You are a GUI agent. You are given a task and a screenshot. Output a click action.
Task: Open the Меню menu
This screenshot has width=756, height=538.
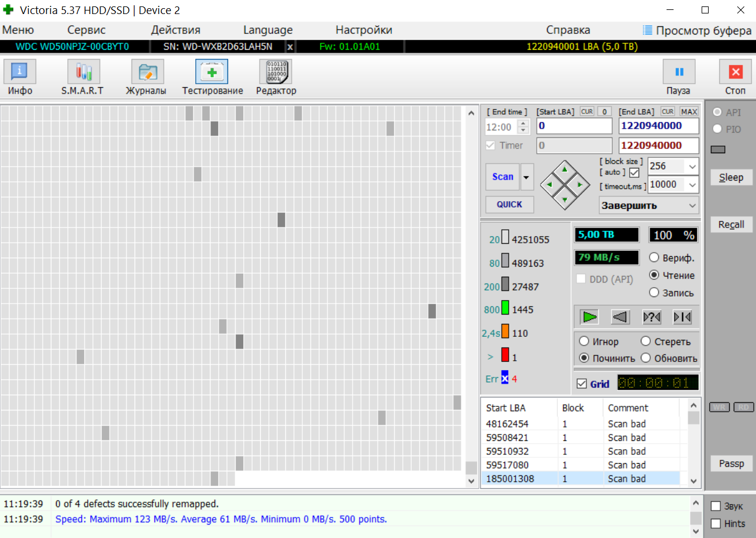[x=18, y=30]
